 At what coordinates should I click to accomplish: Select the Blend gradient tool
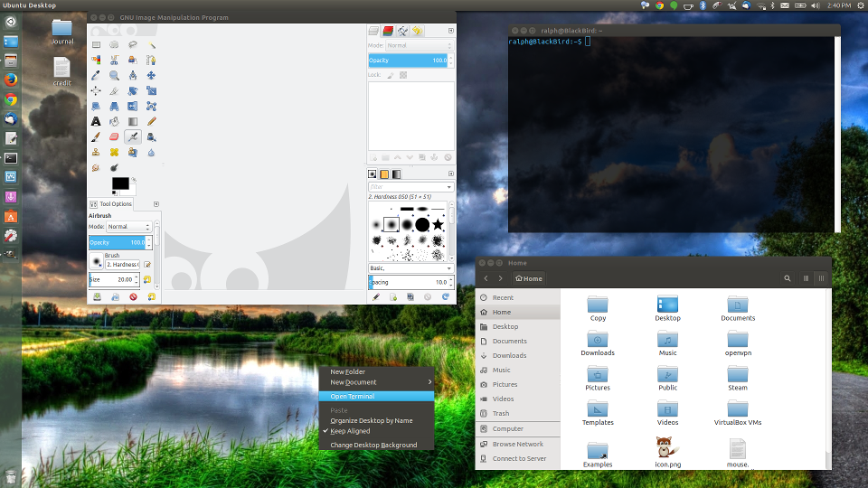[133, 121]
